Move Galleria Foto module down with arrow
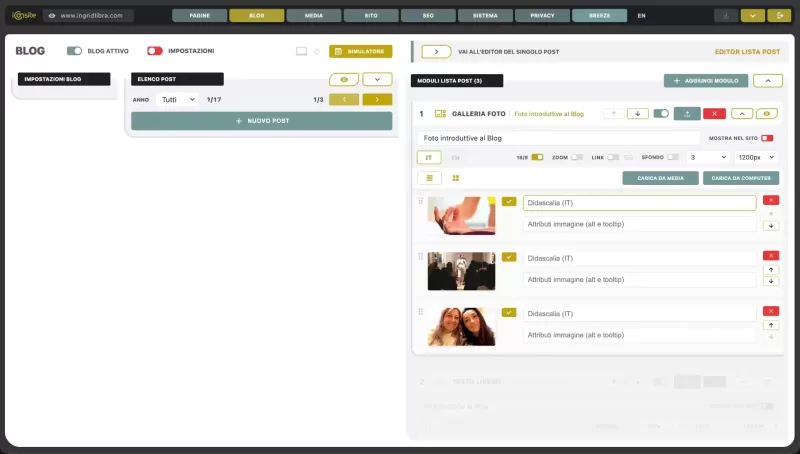Image resolution: width=800 pixels, height=454 pixels. tap(637, 114)
